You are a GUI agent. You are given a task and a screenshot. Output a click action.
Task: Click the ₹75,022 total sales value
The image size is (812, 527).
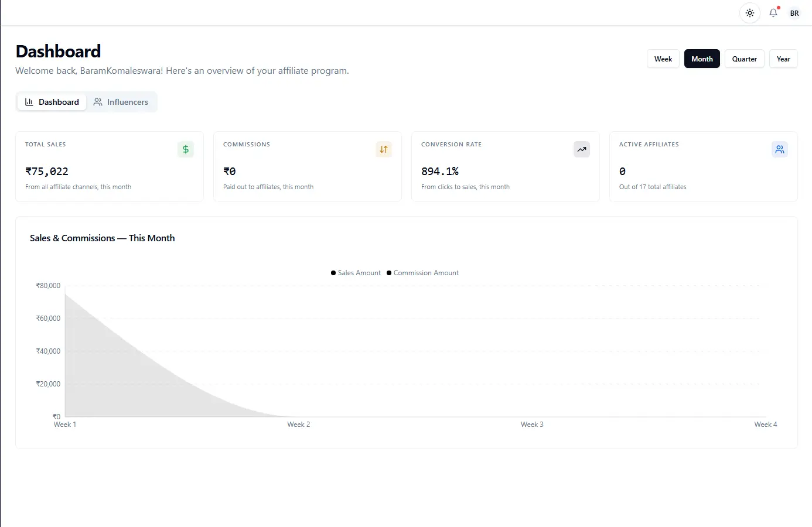[x=47, y=172]
